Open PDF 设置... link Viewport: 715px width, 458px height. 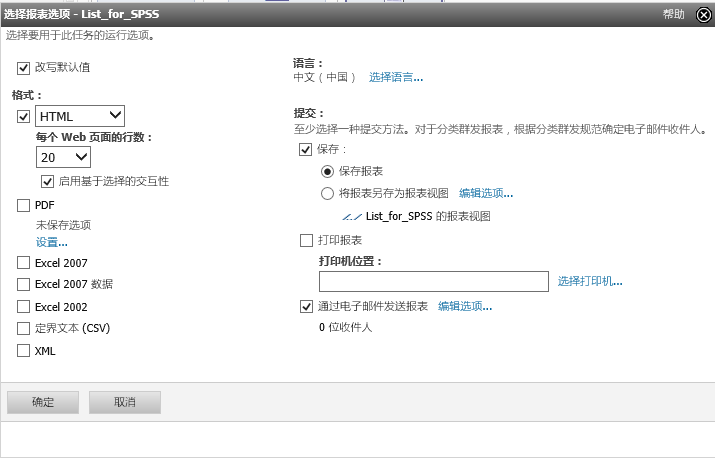point(52,242)
